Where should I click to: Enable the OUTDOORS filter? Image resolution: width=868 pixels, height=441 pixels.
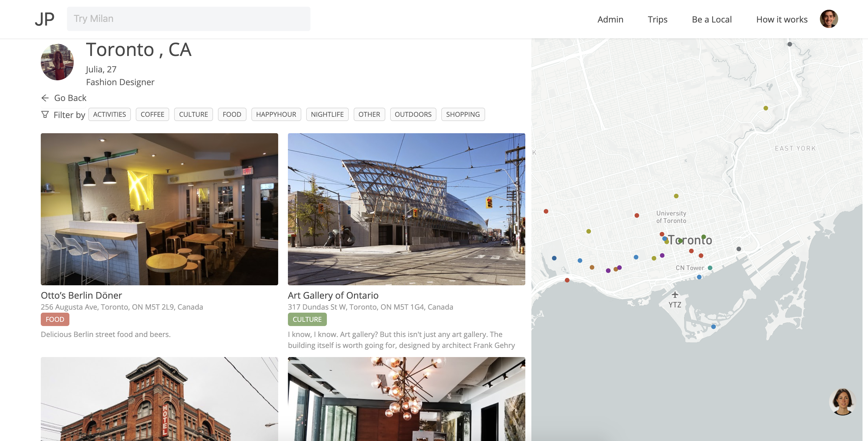[x=413, y=114]
